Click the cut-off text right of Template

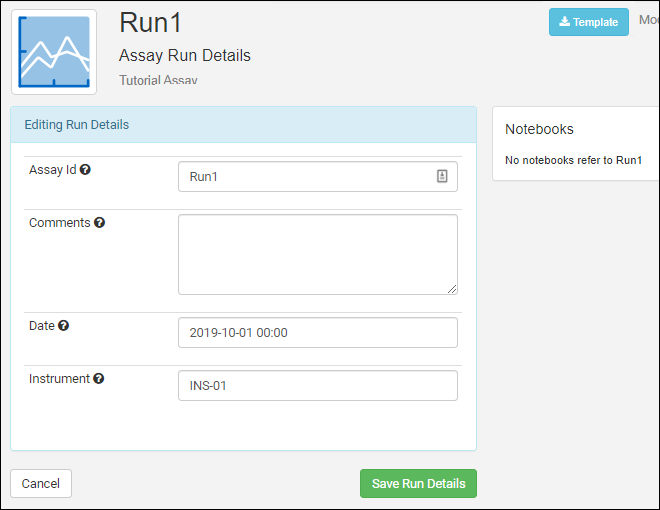648,20
